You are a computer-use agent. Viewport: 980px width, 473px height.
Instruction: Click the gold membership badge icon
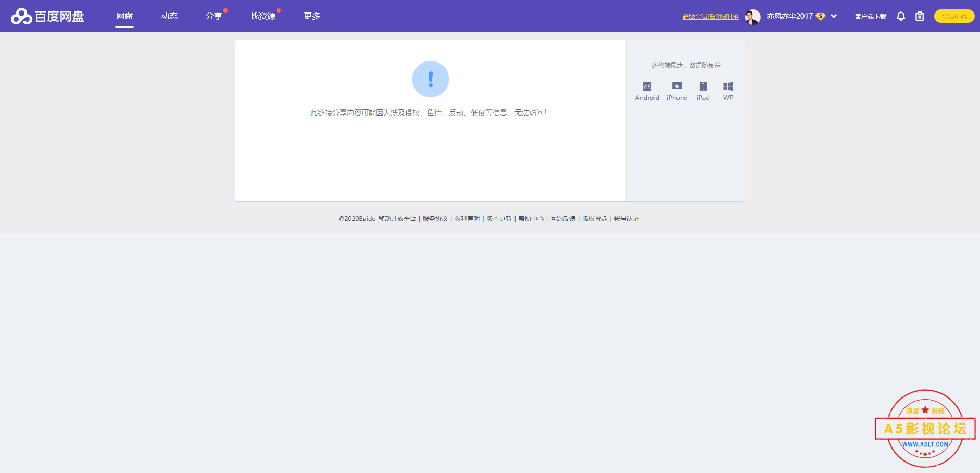click(x=821, y=16)
